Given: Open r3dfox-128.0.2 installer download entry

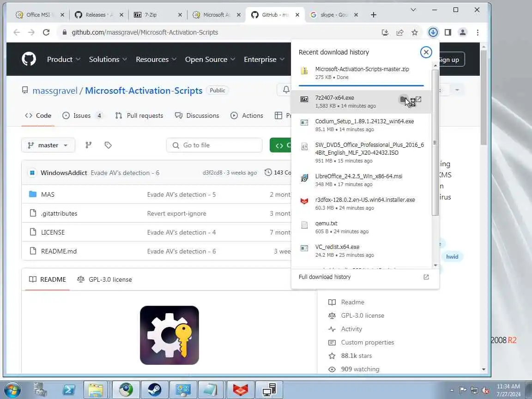Looking at the screenshot, I should pyautogui.click(x=361, y=204).
